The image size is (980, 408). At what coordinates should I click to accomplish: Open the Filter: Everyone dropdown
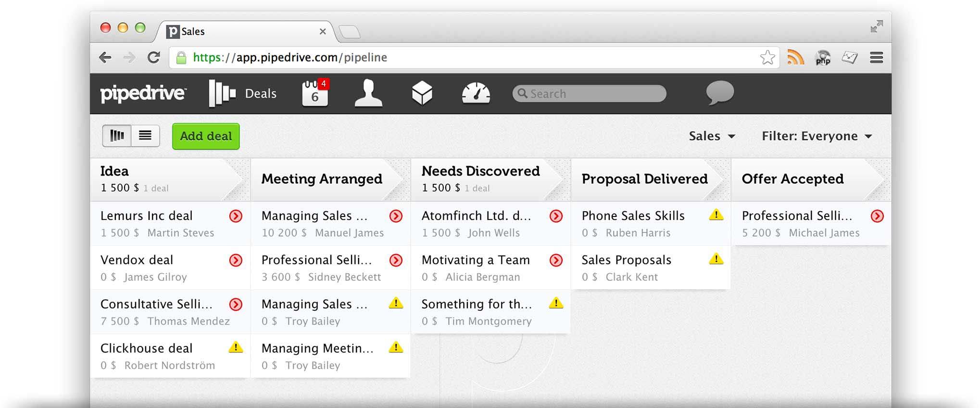pos(817,136)
